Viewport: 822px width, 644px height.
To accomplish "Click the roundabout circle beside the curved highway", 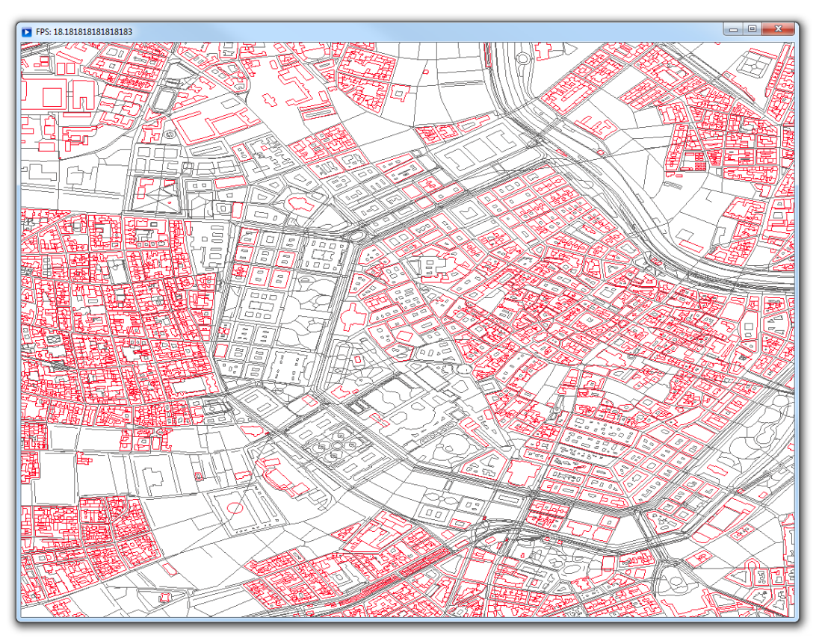I will point(523,58).
